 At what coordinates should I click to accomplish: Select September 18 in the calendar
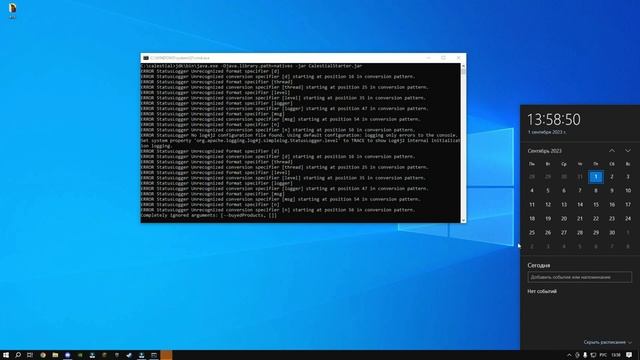532,219
